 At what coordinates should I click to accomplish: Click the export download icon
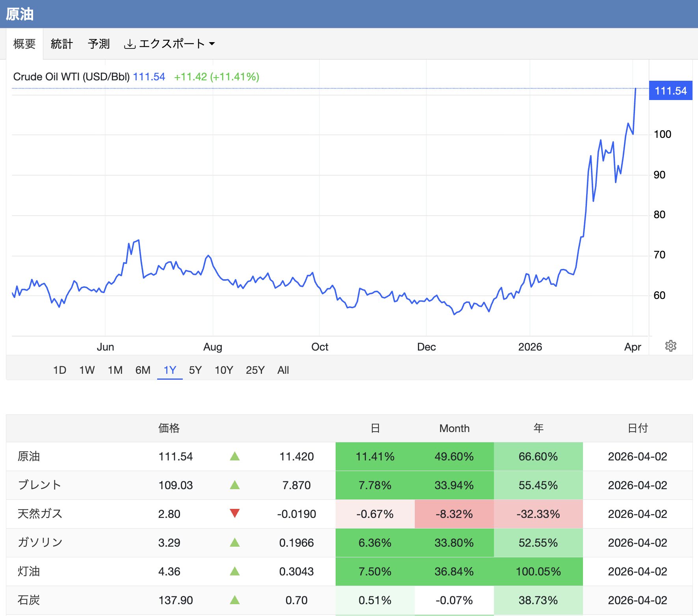point(130,44)
